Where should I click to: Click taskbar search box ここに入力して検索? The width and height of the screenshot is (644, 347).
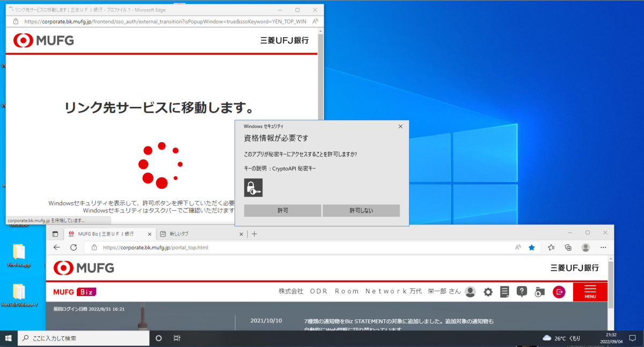82,338
